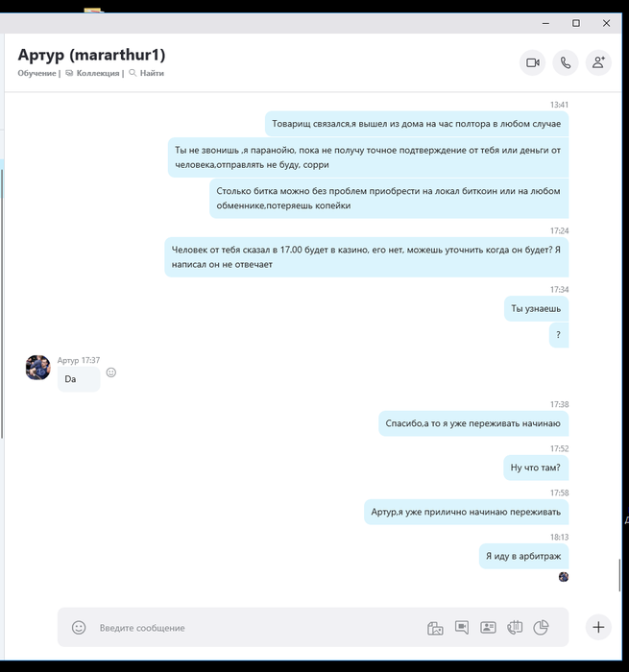Open the emoji picker in message box
The width and height of the screenshot is (629, 672).
(x=79, y=628)
